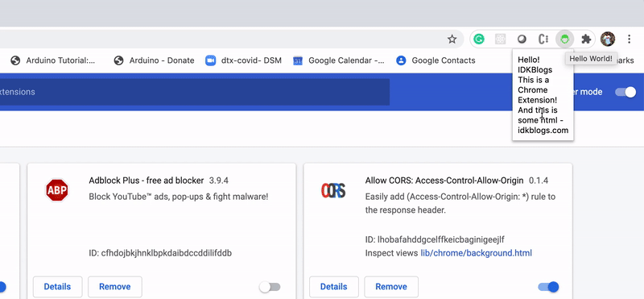Click the search extensions field

click(x=195, y=92)
